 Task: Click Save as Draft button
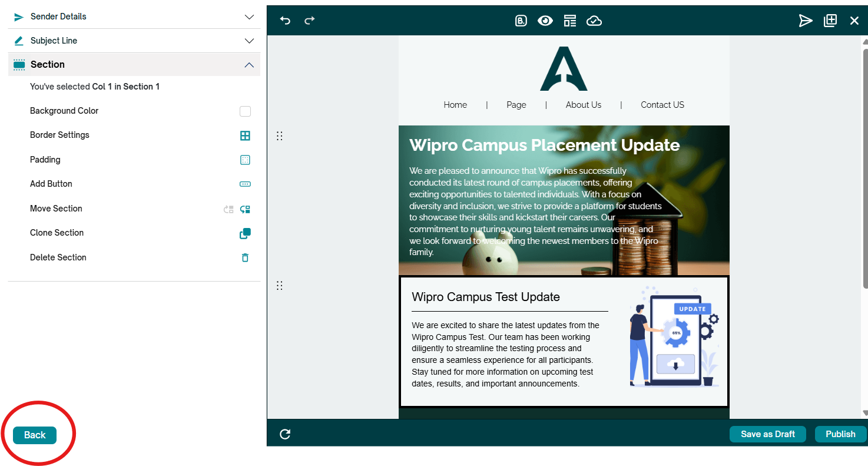(768, 434)
